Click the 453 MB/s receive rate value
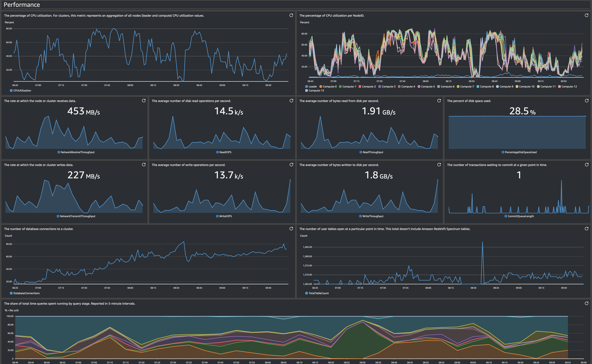Viewport: 592px width, 364px height. pyautogui.click(x=83, y=111)
